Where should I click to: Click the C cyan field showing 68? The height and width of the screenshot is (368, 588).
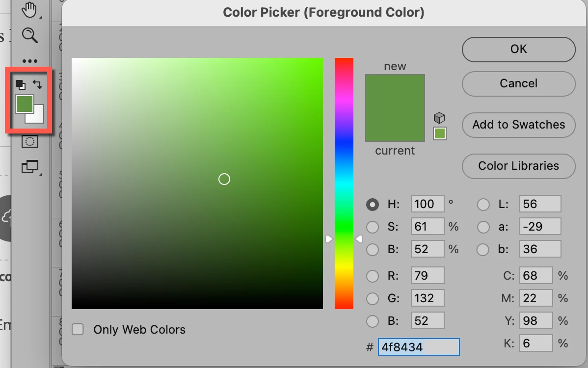536,275
